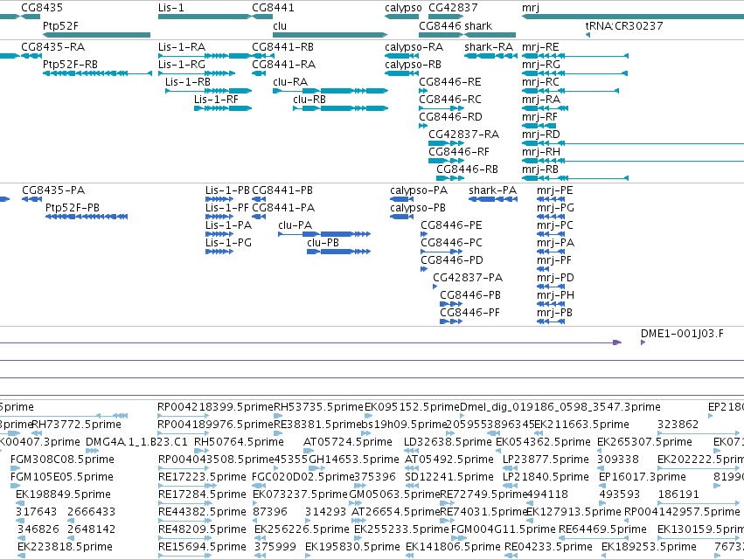
Task: Click protein clu-PB
Action: tap(339, 252)
